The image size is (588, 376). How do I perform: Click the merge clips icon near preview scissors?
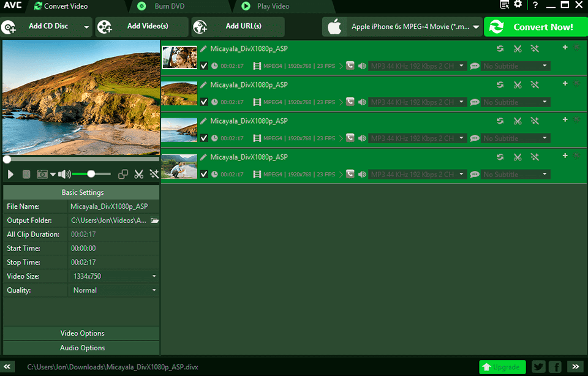[x=124, y=174]
